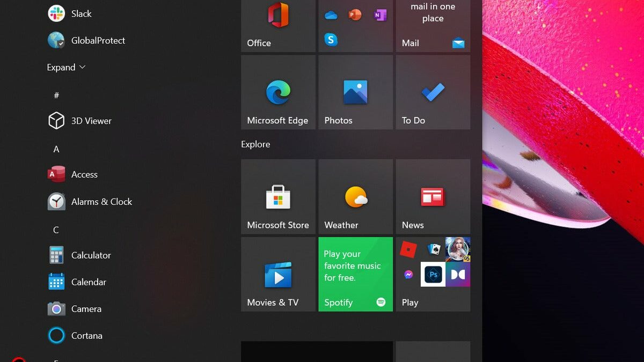Open the Mail tile
The width and height of the screenshot is (644, 362).
433,26
